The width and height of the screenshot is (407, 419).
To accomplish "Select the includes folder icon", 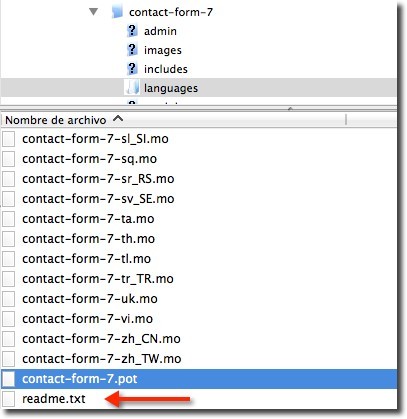I will click(x=132, y=69).
